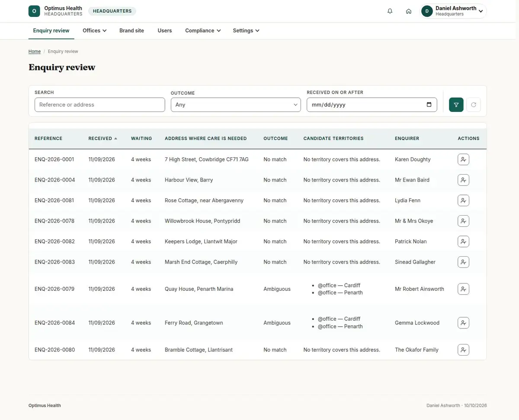Click enquirer Mr Robert Ainsworth
The height and width of the screenshot is (420, 519).
click(x=420, y=289)
